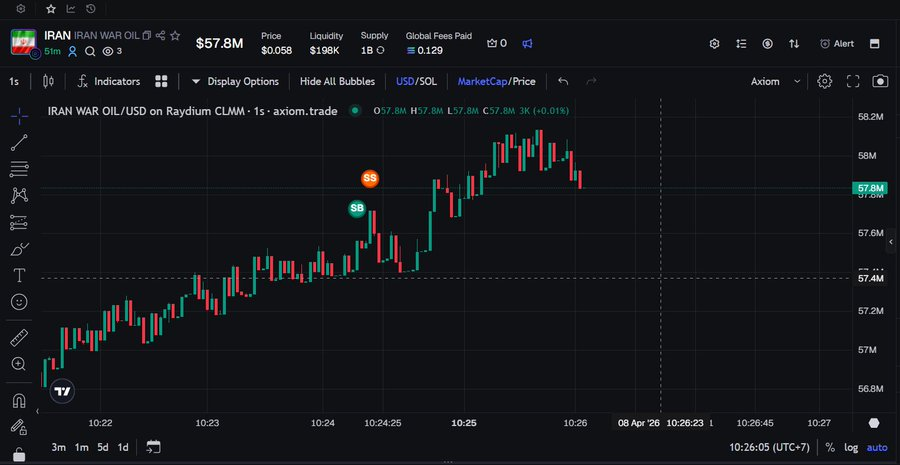The image size is (900, 465).
Task: Open the forecasting and measurement tools
Action: (19, 222)
